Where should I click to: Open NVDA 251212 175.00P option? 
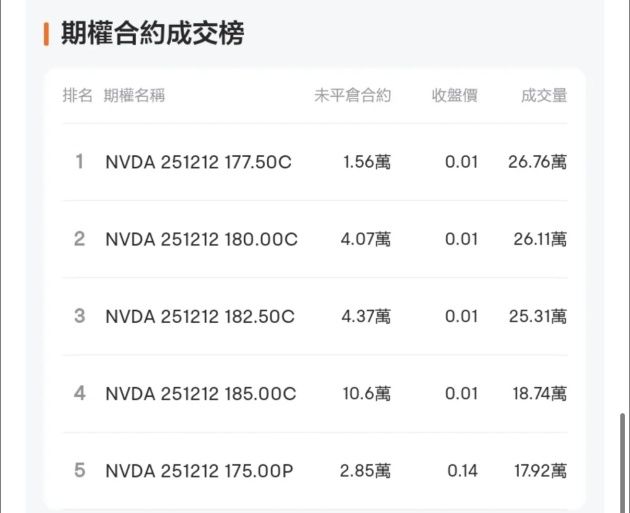[x=199, y=471]
